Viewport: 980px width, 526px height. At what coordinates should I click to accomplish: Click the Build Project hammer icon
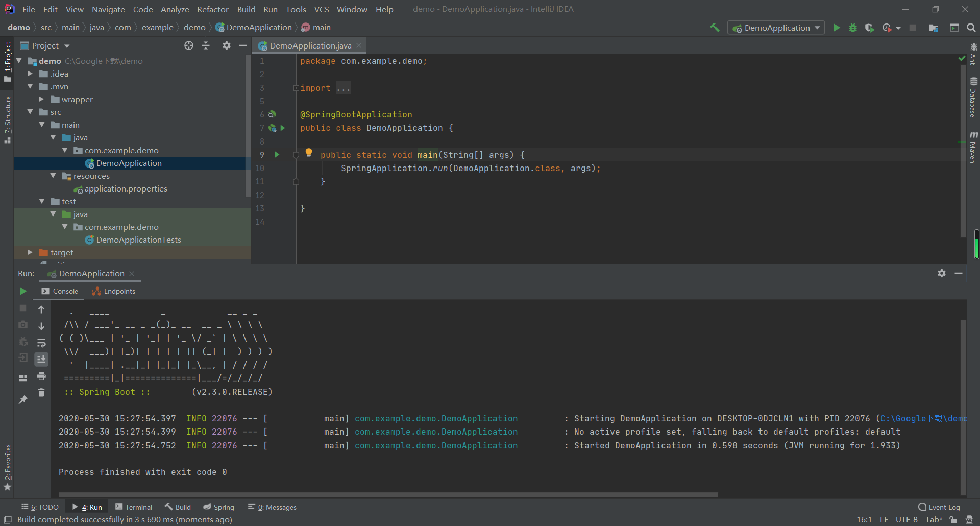pyautogui.click(x=715, y=28)
